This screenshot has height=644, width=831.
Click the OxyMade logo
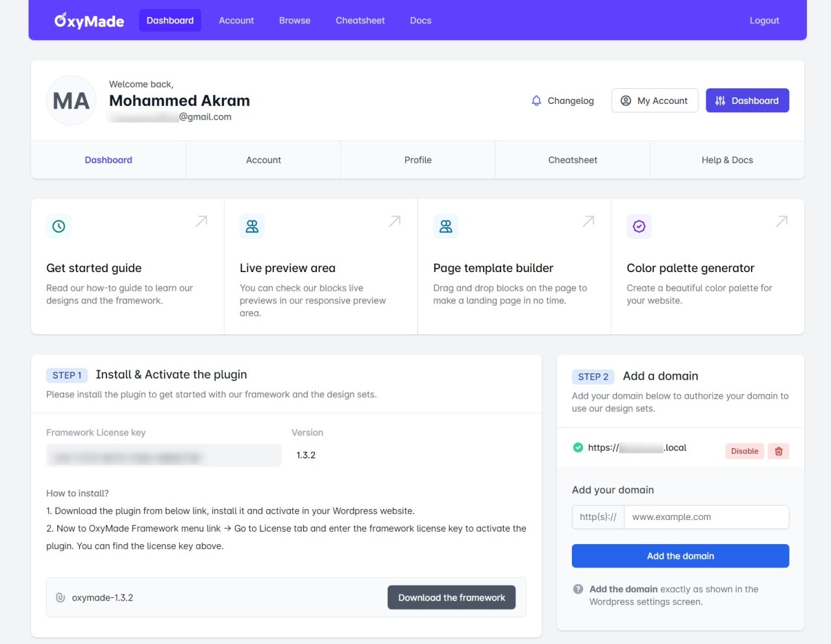coord(89,21)
